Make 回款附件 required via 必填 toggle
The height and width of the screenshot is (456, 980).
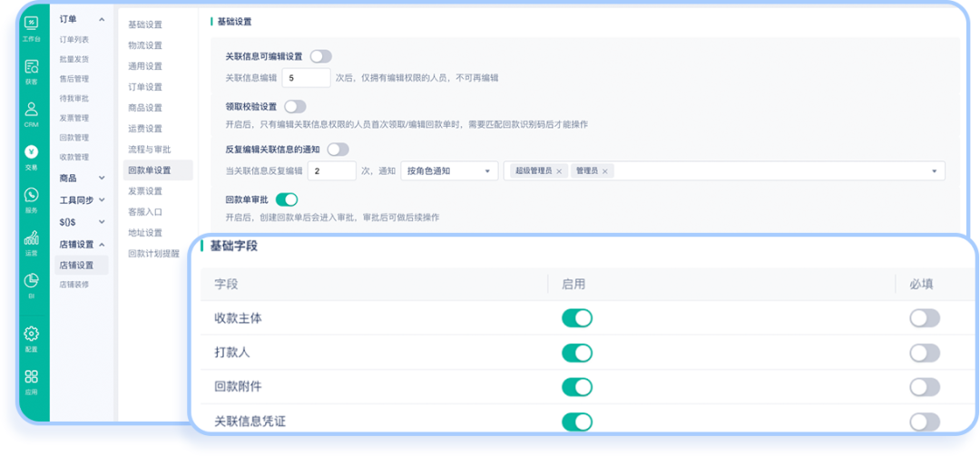925,387
